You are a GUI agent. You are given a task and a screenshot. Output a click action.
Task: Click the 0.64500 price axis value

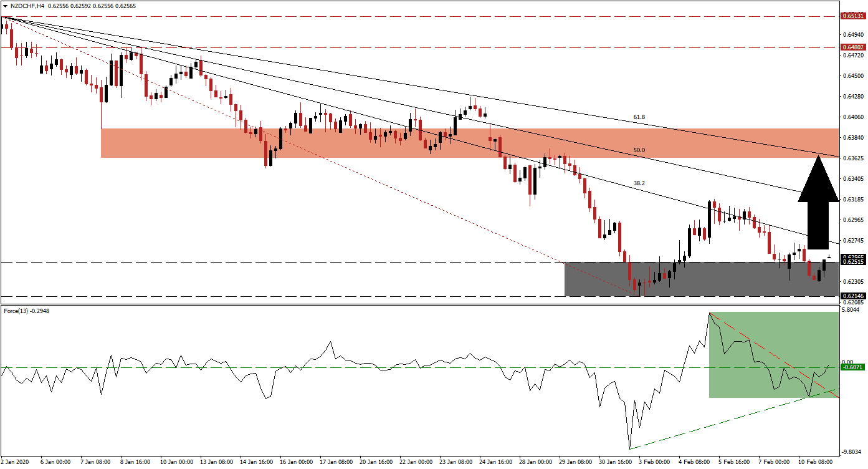point(852,76)
